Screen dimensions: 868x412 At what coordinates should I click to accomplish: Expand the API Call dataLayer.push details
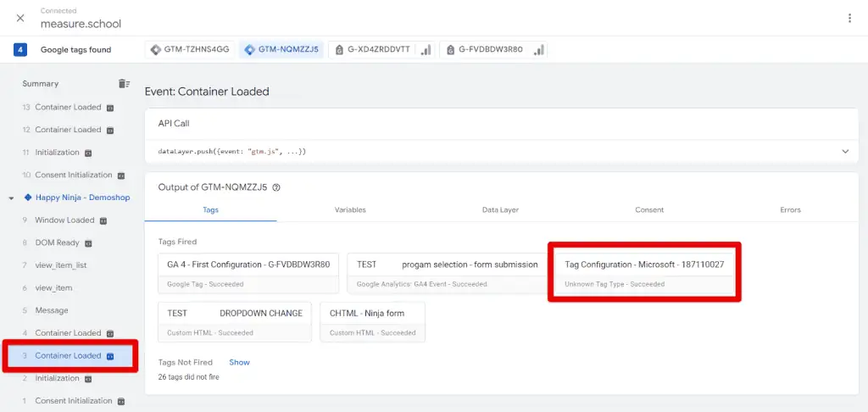[845, 151]
